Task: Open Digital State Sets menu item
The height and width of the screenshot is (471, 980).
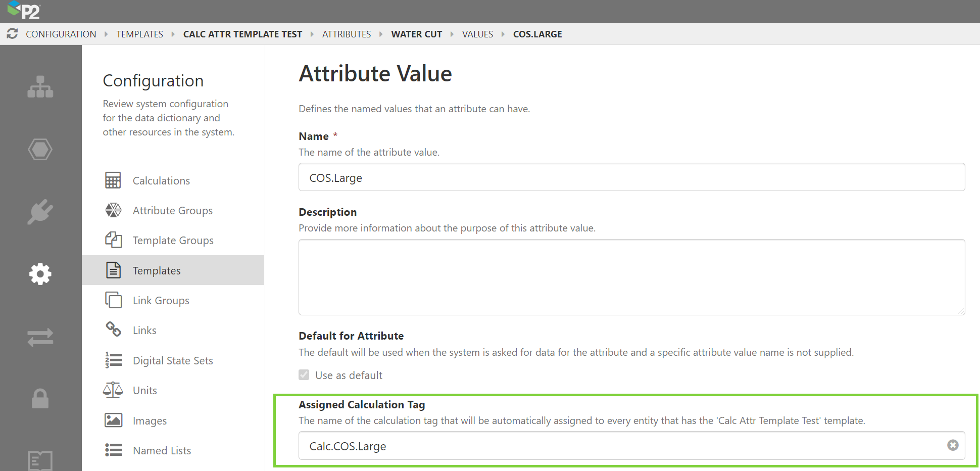Action: pos(173,361)
